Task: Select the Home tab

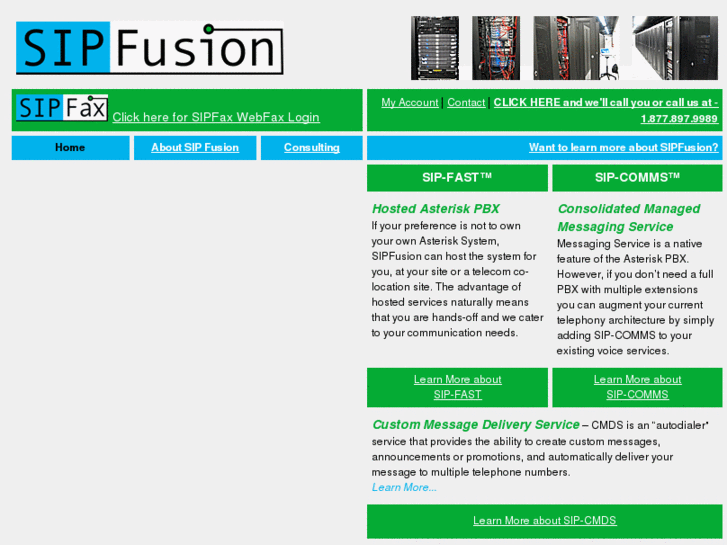Action: coord(70,147)
